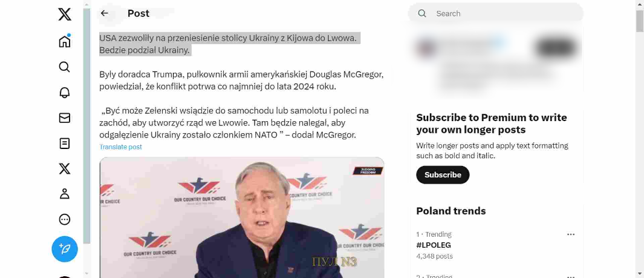Go back using the arrow beside Post
644x278 pixels.
click(x=105, y=13)
